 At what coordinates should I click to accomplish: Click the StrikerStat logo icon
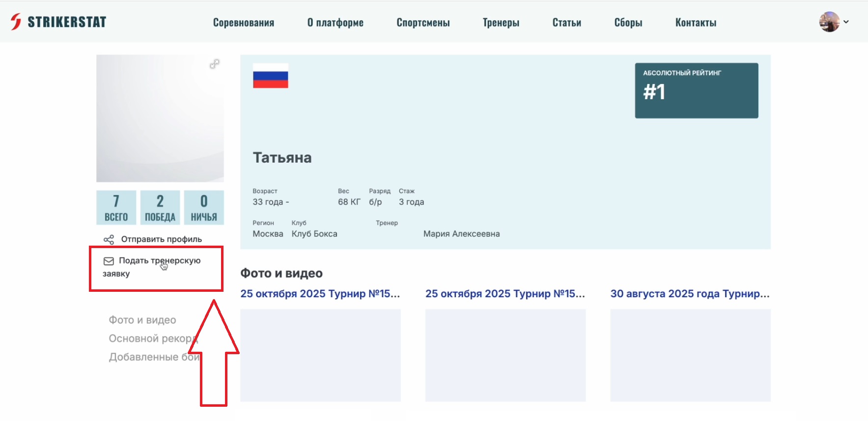(x=16, y=22)
